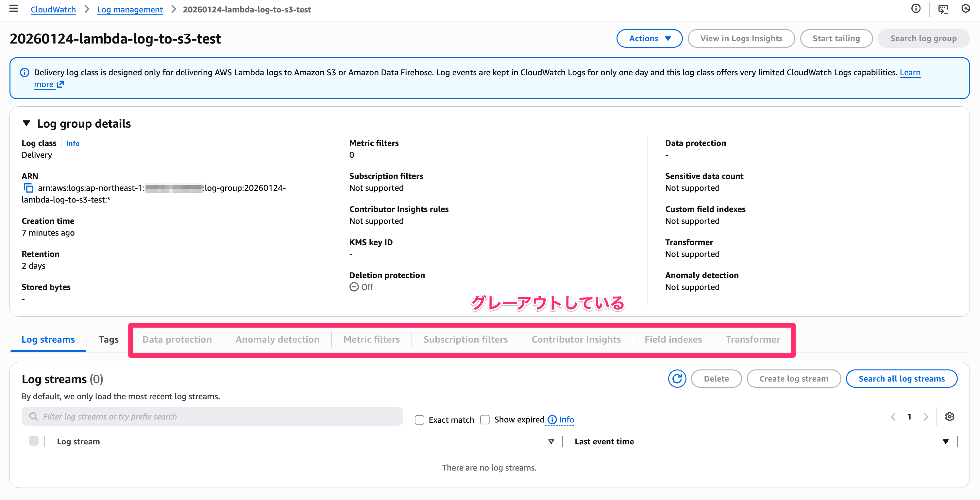Select the Log streams tab
Image resolution: width=980 pixels, height=500 pixels.
48,339
